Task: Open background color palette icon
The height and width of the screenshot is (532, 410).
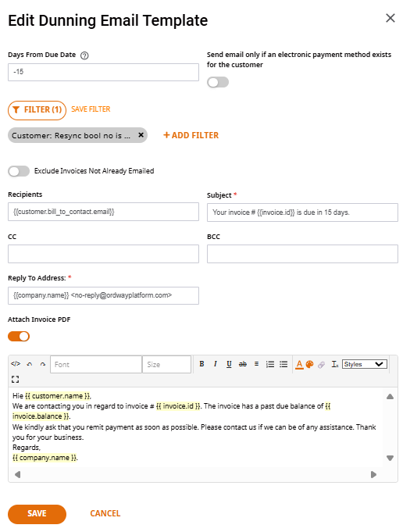Action: click(309, 364)
